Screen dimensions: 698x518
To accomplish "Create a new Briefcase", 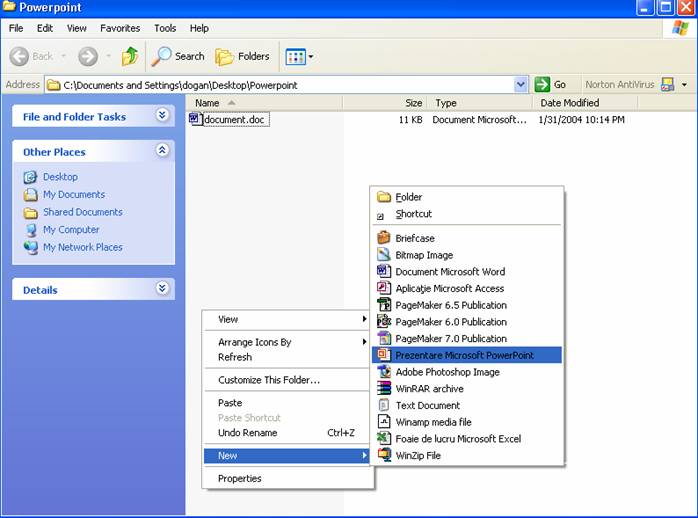I will 467,238.
